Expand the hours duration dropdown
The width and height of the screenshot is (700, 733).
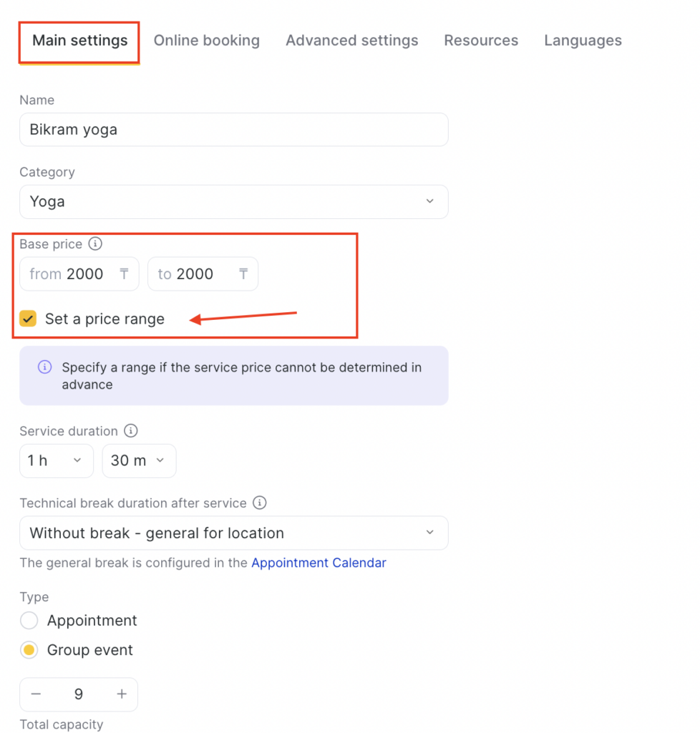click(x=56, y=461)
